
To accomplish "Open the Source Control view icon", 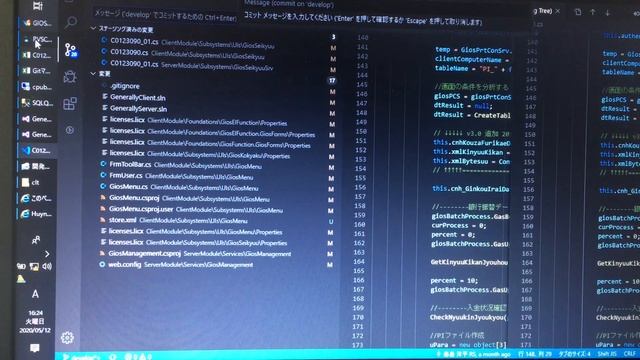I will tap(70, 50).
